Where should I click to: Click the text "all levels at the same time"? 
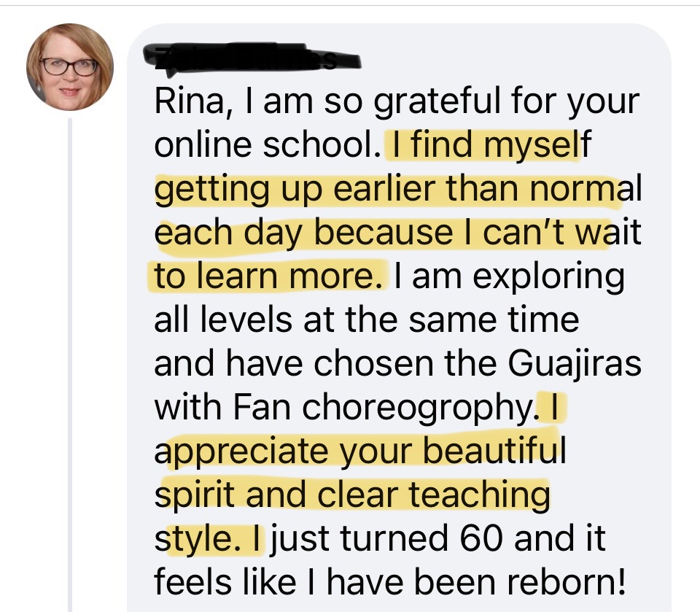(x=367, y=320)
